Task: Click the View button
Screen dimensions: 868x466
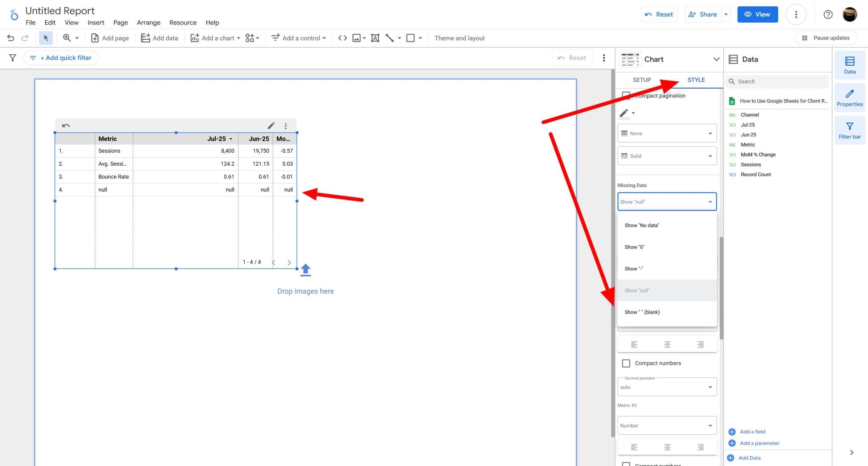Action: click(x=757, y=14)
